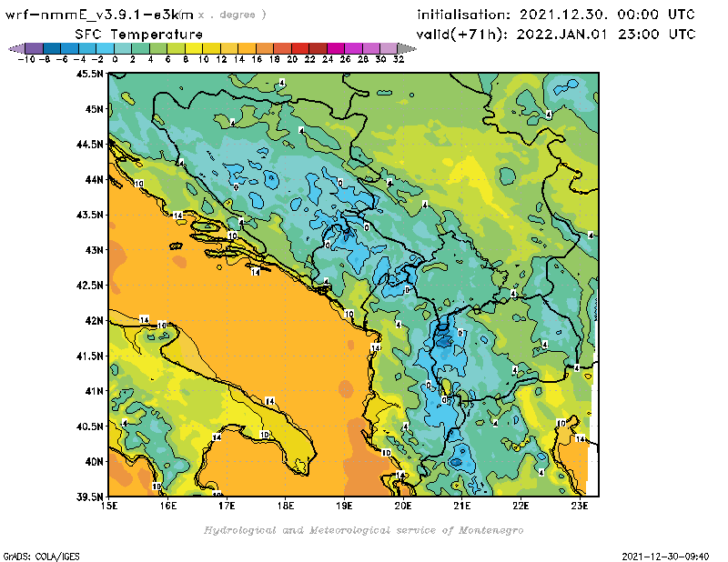
Task: Click the 44N latitude label
Action: coord(95,179)
